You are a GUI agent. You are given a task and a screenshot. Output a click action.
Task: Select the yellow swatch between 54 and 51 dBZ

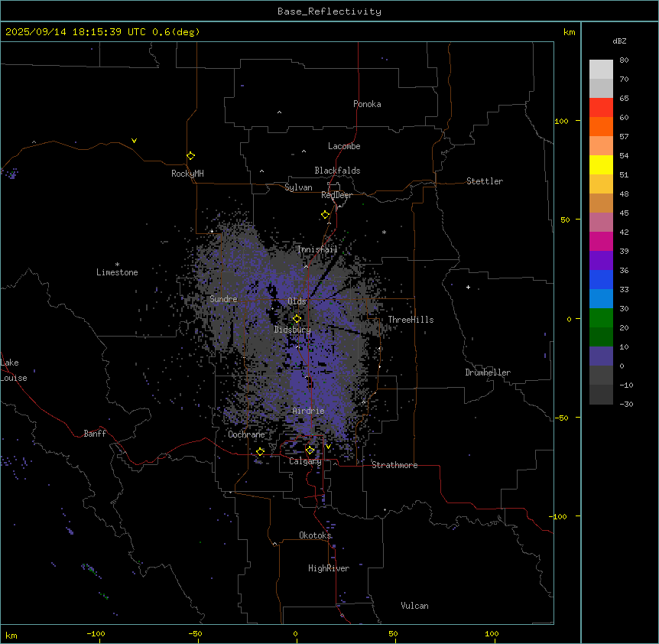pyautogui.click(x=601, y=164)
